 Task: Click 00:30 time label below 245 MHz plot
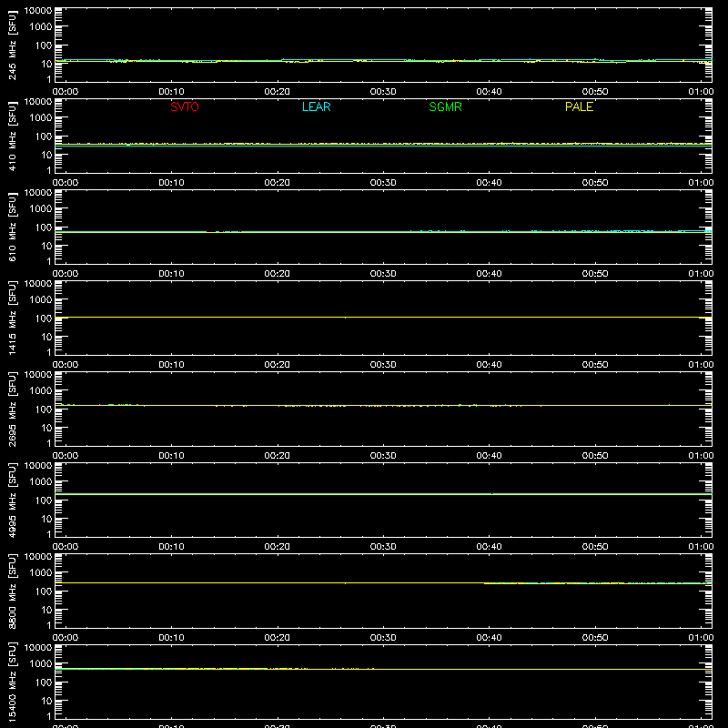click(x=383, y=92)
